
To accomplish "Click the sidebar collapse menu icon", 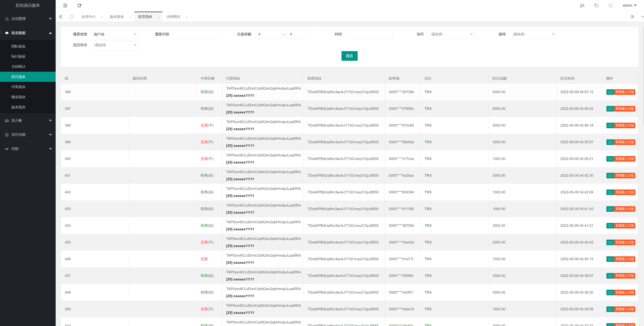I will click(x=65, y=6).
